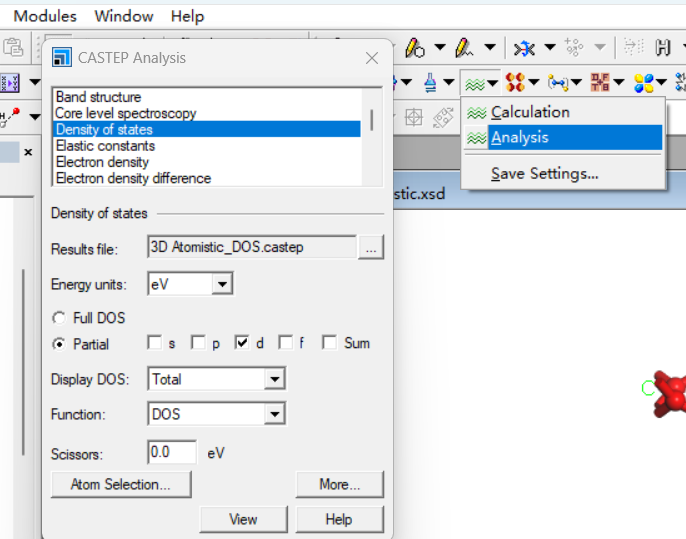
Task: Expand the second sketch pencil dropdown arrow
Action: [x=490, y=47]
